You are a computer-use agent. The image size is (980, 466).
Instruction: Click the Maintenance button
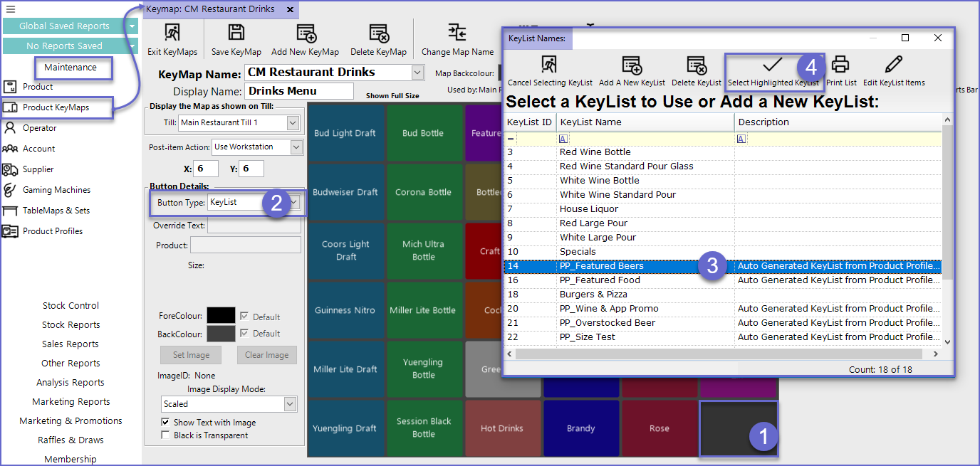pyautogui.click(x=71, y=68)
